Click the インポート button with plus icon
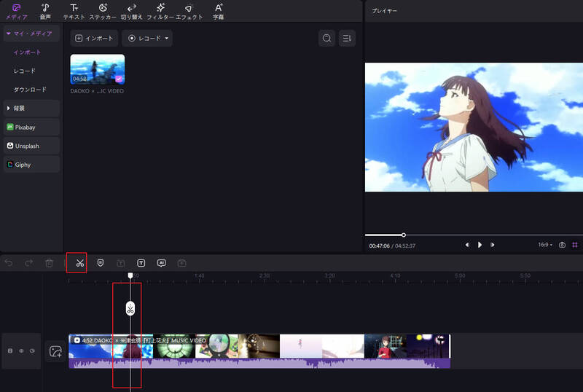 [x=94, y=39]
